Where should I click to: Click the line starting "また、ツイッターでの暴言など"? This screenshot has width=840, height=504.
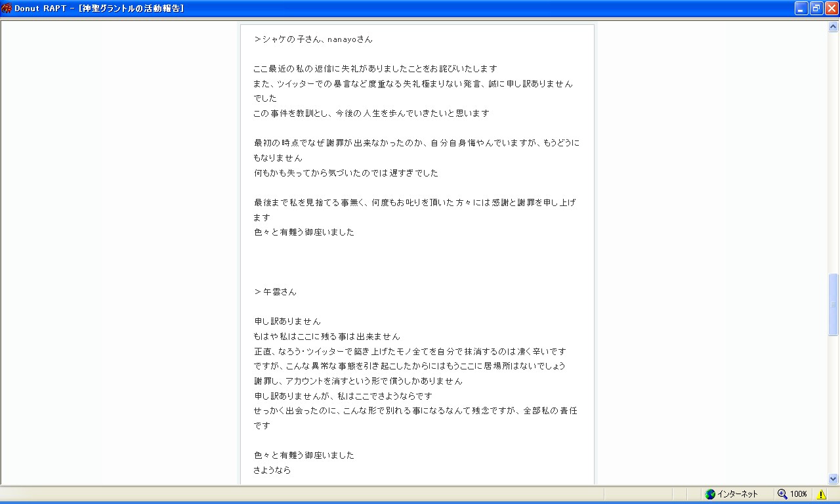[413, 84]
